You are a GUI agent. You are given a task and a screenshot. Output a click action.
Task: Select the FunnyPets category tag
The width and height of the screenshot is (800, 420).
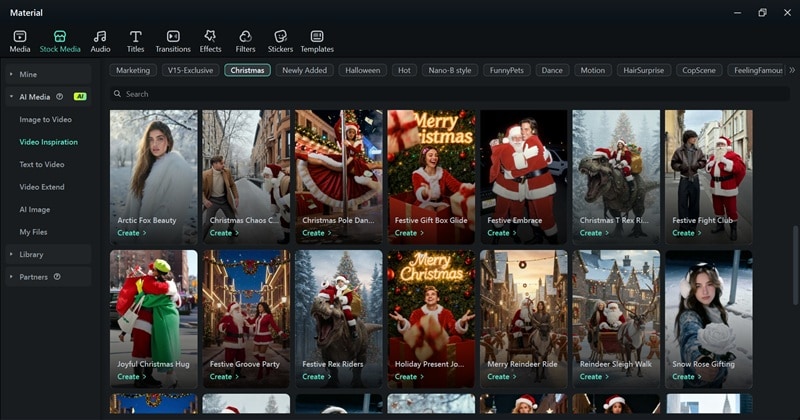click(x=507, y=70)
